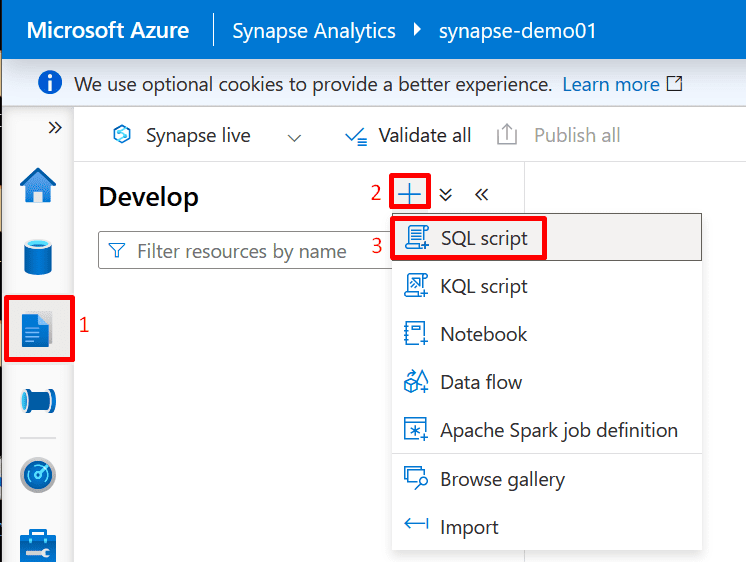Collapse the Develop panel with double chevron
This screenshot has width=746, height=562.
(481, 194)
